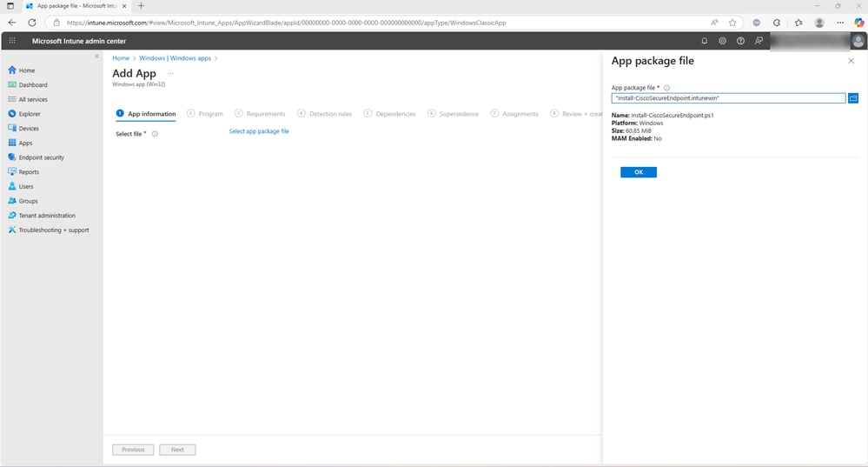
Task: Close the App package file panel
Action: point(851,61)
